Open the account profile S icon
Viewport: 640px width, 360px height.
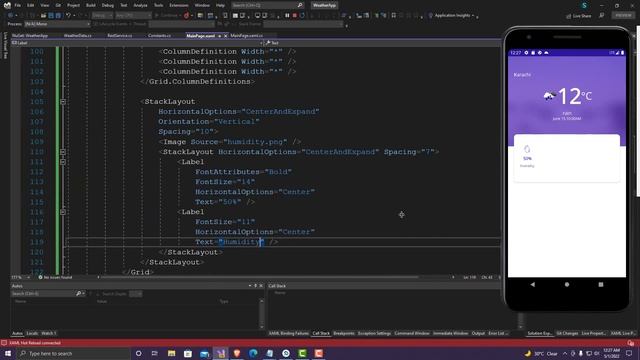[584, 5]
